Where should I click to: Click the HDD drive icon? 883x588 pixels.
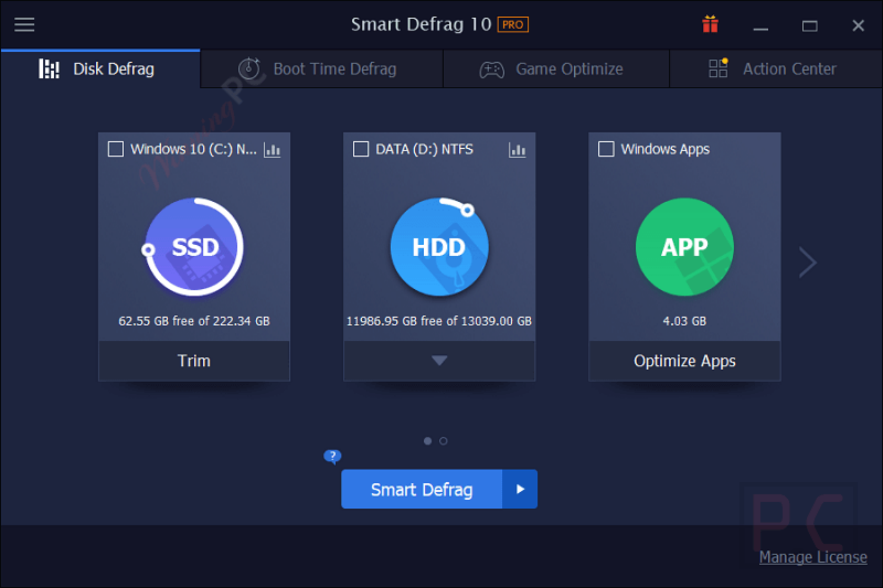pyautogui.click(x=439, y=247)
